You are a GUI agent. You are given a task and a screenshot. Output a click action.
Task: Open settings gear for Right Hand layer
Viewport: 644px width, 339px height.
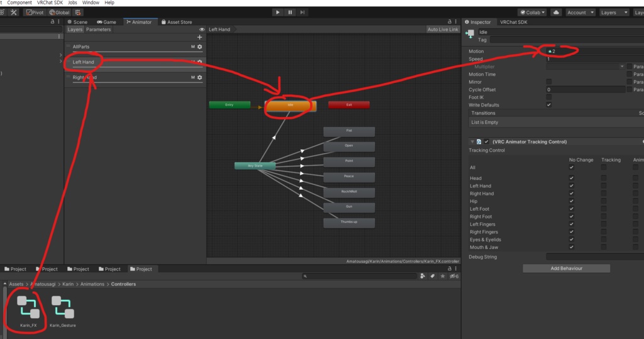click(199, 77)
